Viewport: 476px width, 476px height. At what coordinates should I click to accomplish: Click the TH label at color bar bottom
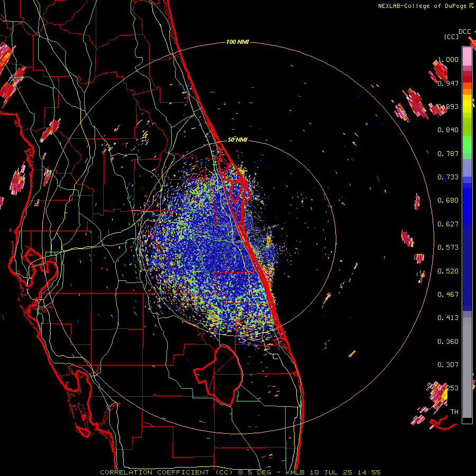454,412
